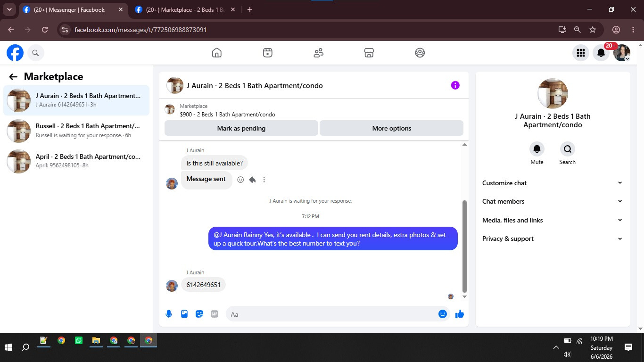The image size is (644, 362).
Task: Choose a sticker from the sticker icon
Action: point(199,314)
